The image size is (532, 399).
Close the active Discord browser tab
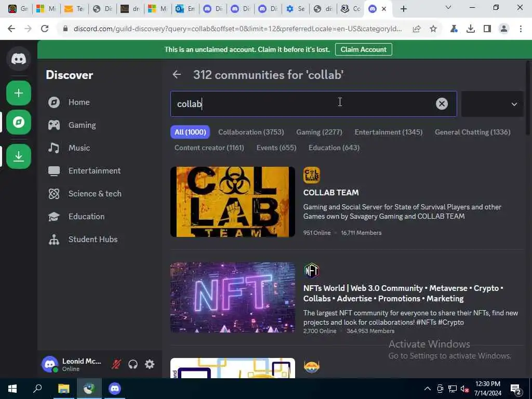pyautogui.click(x=384, y=9)
